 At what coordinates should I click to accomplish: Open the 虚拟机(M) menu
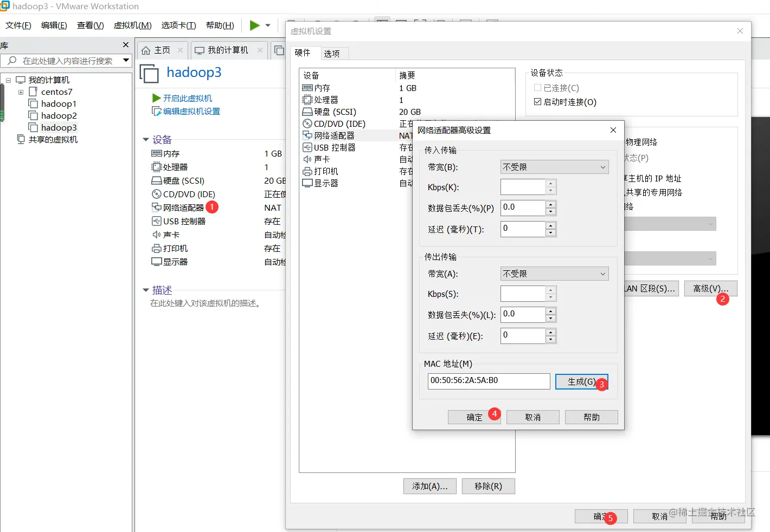pyautogui.click(x=132, y=25)
